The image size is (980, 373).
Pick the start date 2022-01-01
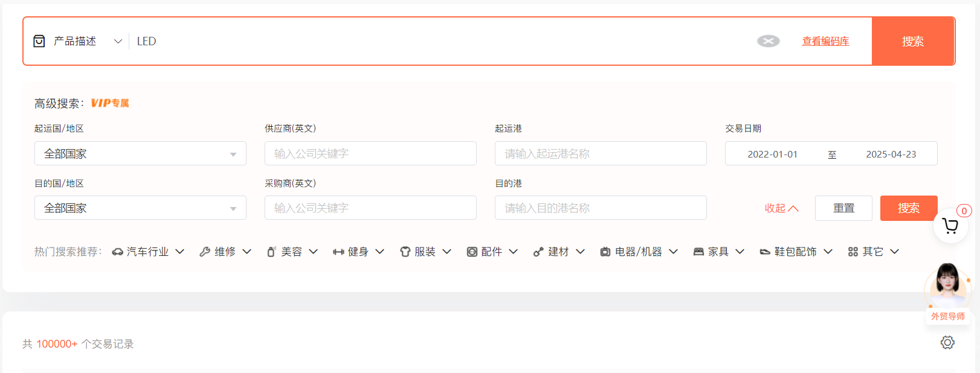pos(772,154)
